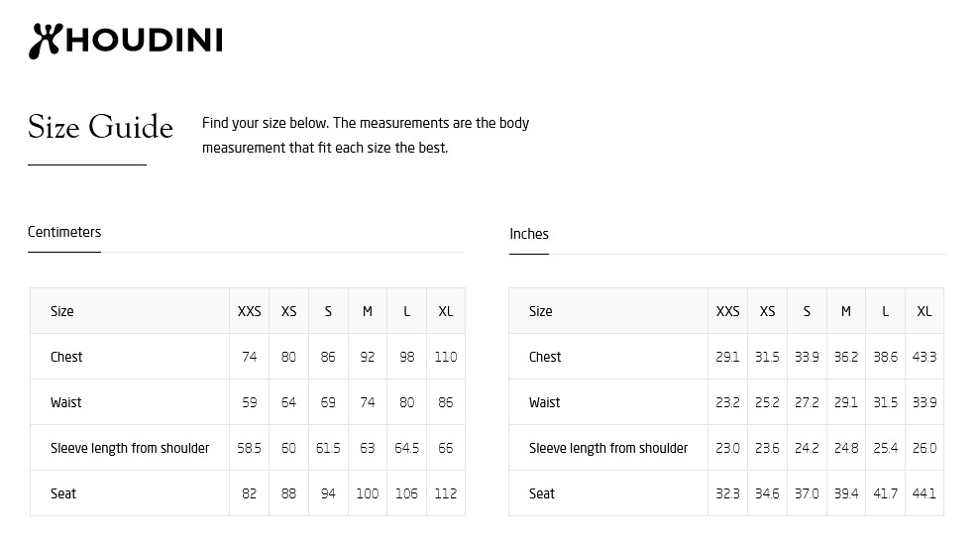Click Sleeve length from shoulder in Centimeters table

click(x=130, y=448)
